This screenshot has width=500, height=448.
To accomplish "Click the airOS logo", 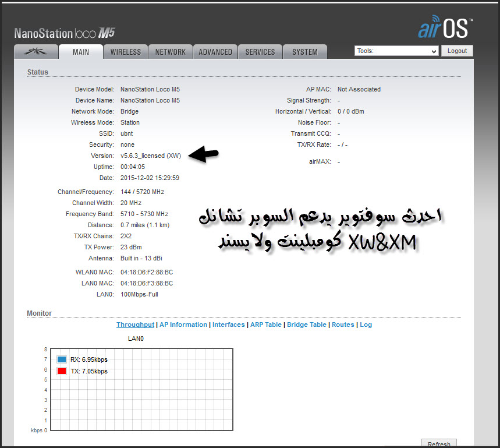I will click(445, 27).
